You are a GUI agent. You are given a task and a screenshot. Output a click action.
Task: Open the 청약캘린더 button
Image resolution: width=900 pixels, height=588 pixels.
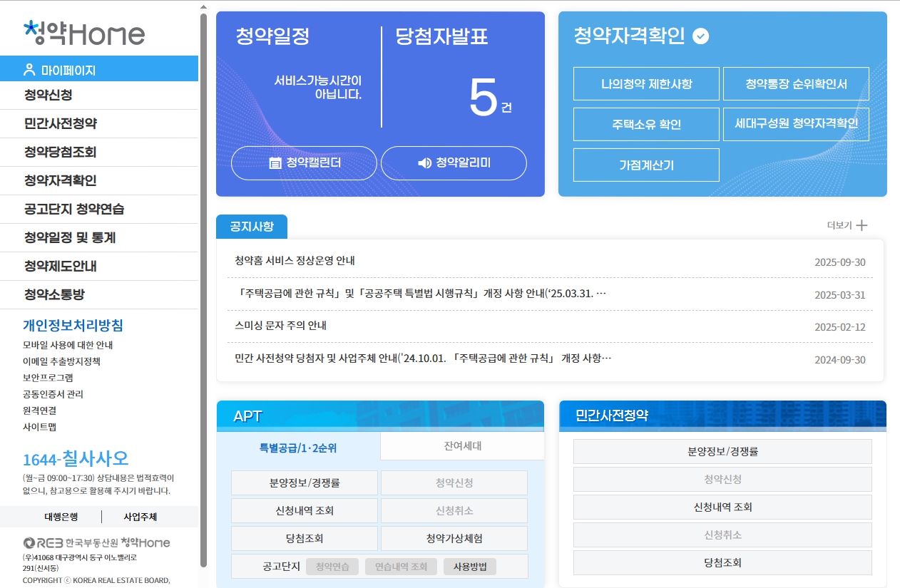(x=304, y=163)
